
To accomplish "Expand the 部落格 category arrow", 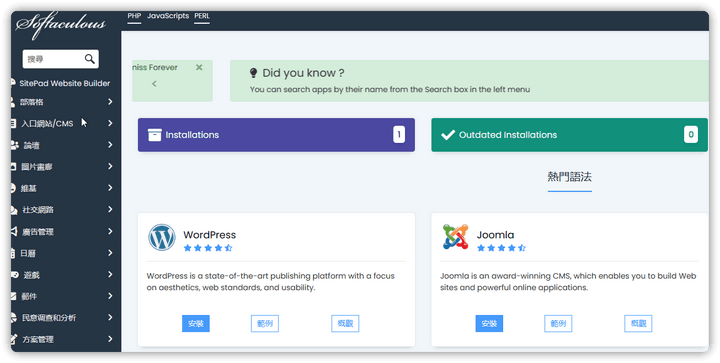I will pyautogui.click(x=110, y=101).
